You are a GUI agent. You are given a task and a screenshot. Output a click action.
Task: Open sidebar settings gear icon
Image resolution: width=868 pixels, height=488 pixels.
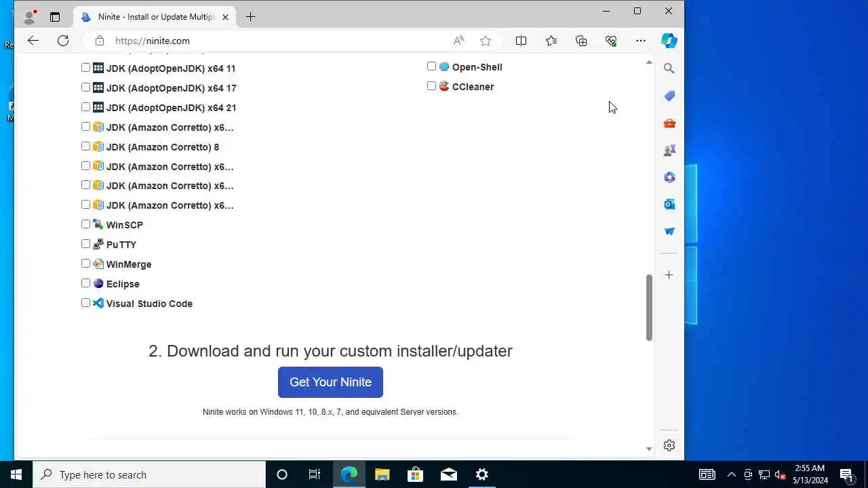click(669, 445)
